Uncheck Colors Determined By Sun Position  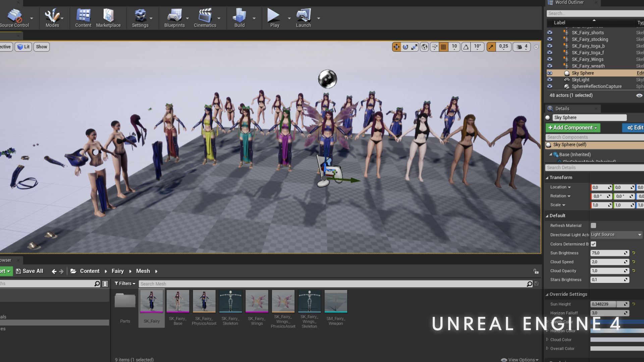pyautogui.click(x=593, y=244)
